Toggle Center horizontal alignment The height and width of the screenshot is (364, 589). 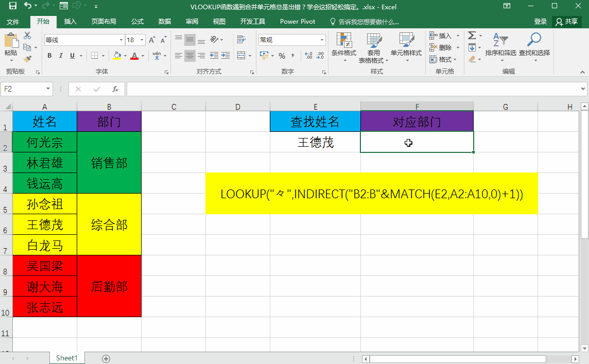(190, 56)
